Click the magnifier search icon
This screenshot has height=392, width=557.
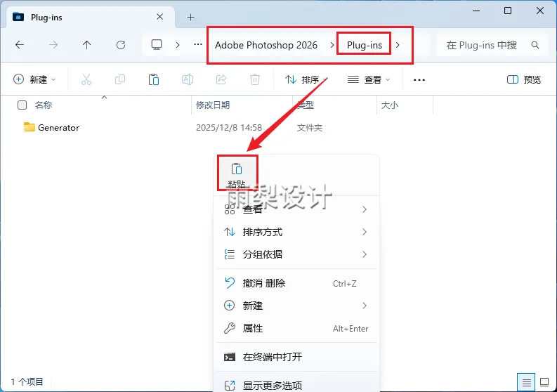coord(535,45)
